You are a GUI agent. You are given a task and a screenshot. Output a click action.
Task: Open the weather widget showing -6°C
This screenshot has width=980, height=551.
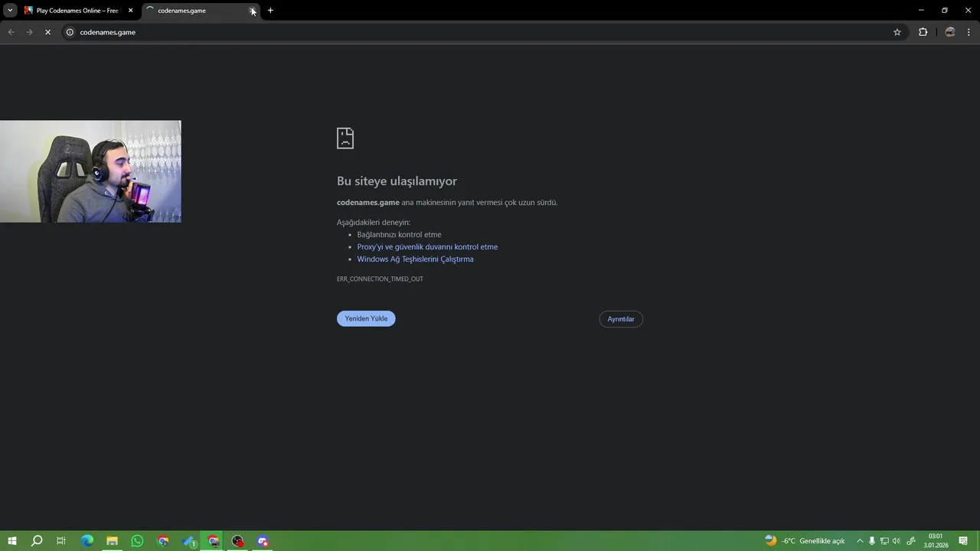click(x=805, y=541)
